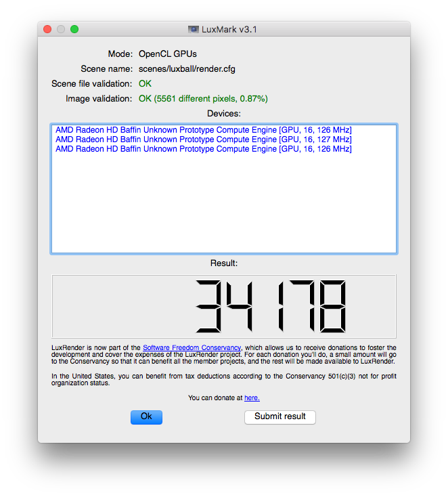This screenshot has height=497, width=448.
Task: Open the Software Freedom Conservancy link
Action: pyautogui.click(x=192, y=348)
